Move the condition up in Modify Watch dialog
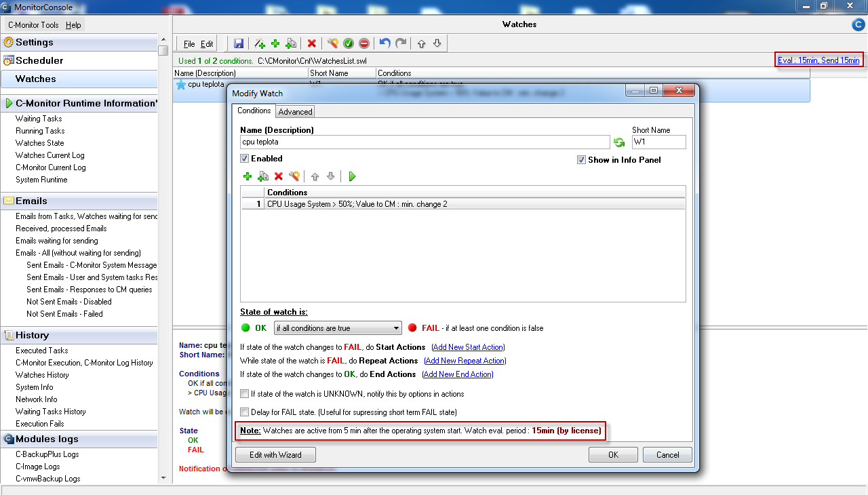The height and width of the screenshot is (495, 868). 315,176
